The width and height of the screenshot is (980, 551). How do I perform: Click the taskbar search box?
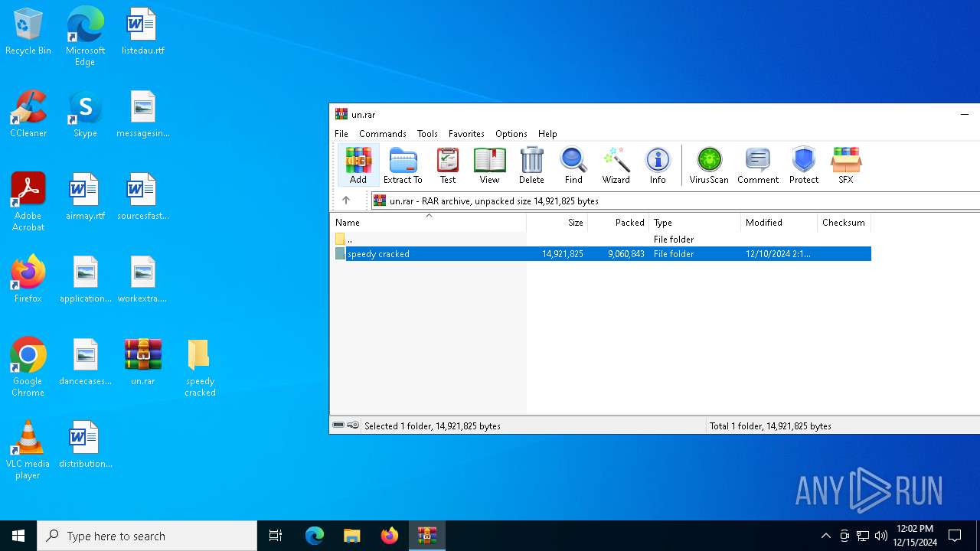click(x=147, y=536)
